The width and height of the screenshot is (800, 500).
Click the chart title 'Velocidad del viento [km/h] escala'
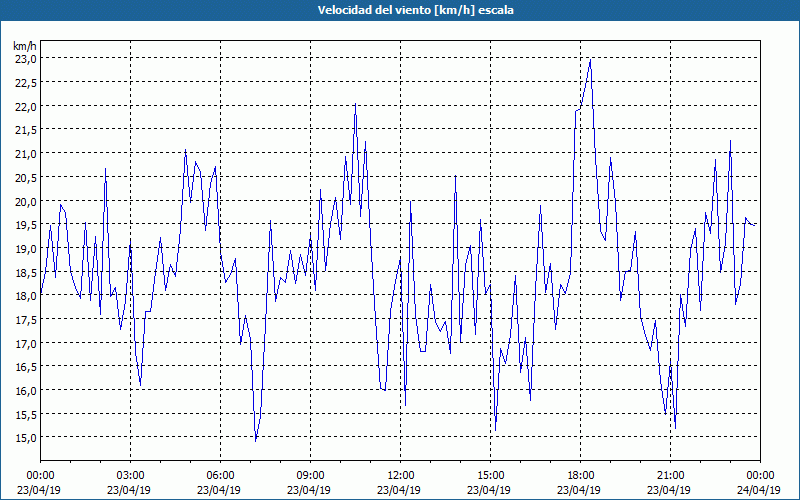pyautogui.click(x=415, y=10)
